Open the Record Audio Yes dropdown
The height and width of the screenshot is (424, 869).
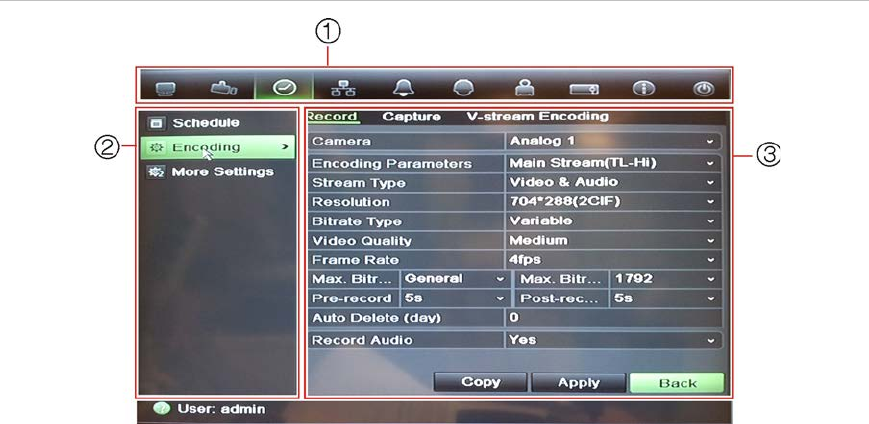coord(613,340)
